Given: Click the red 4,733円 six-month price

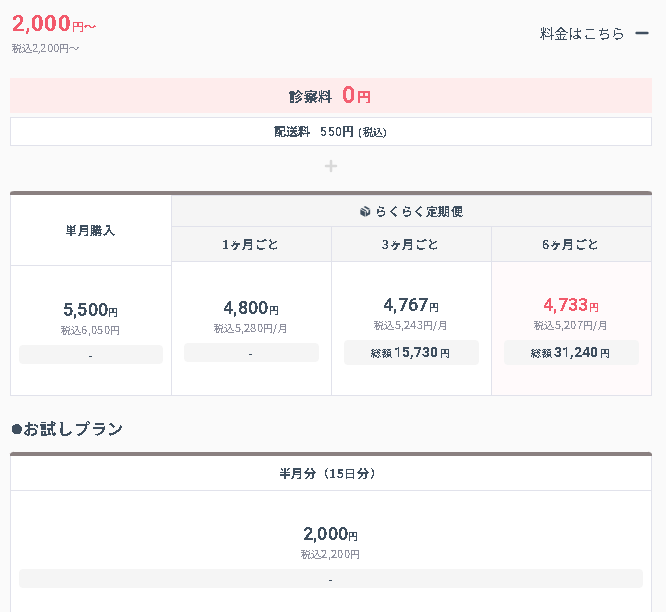Looking at the screenshot, I should point(571,305).
